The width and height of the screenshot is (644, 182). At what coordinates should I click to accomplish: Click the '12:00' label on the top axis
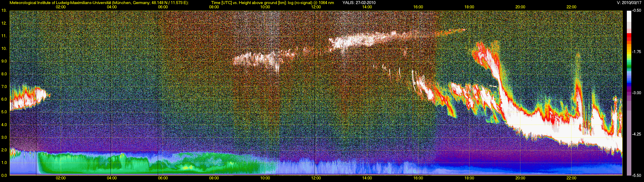[x=316, y=7]
